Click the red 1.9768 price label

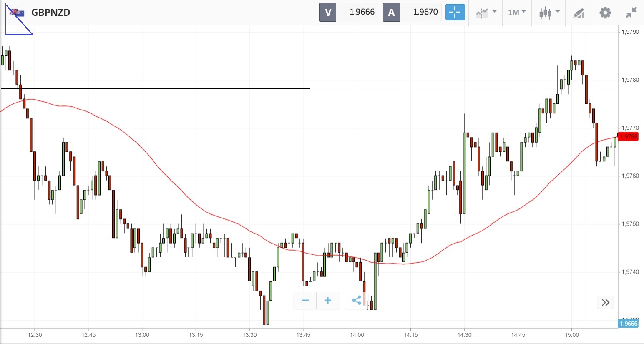pyautogui.click(x=628, y=136)
